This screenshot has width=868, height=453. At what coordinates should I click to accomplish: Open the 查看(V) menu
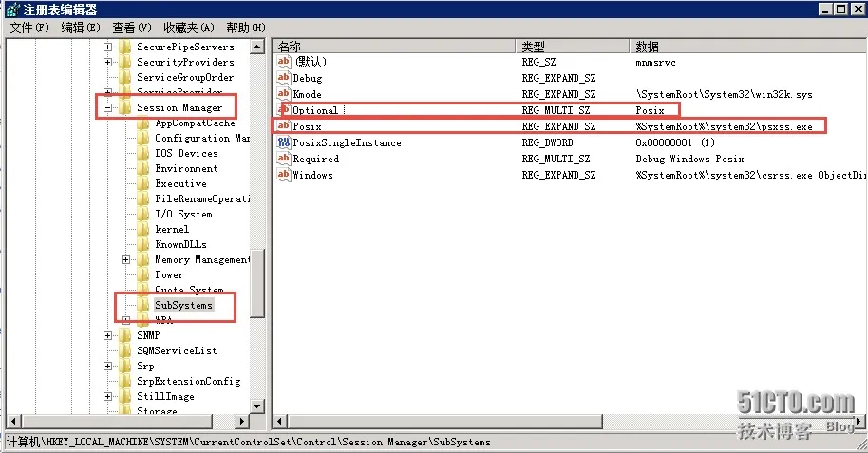(132, 28)
